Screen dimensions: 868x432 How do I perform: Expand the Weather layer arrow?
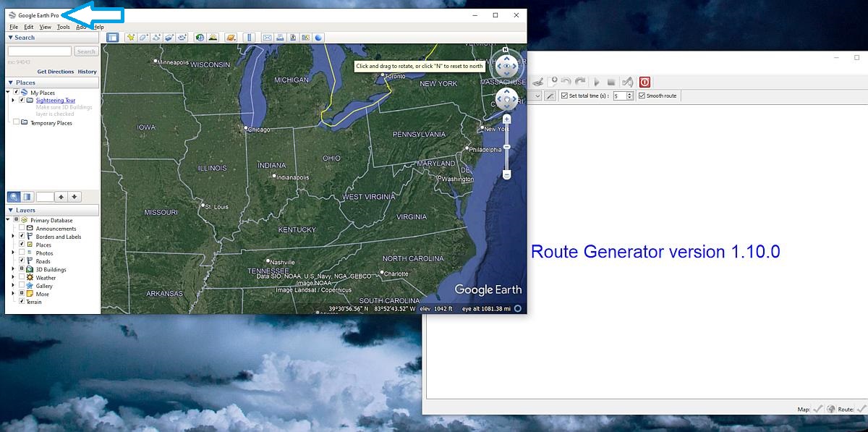pyautogui.click(x=14, y=277)
